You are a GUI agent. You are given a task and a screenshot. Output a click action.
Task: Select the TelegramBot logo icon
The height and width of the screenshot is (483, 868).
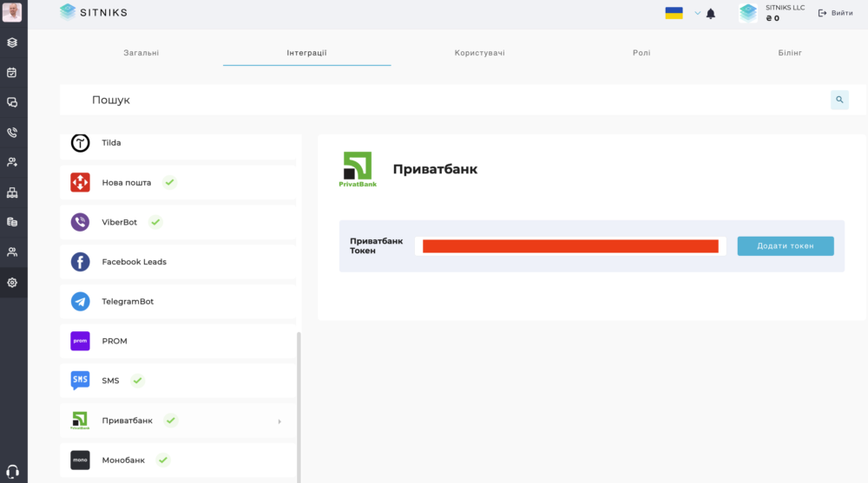point(80,302)
